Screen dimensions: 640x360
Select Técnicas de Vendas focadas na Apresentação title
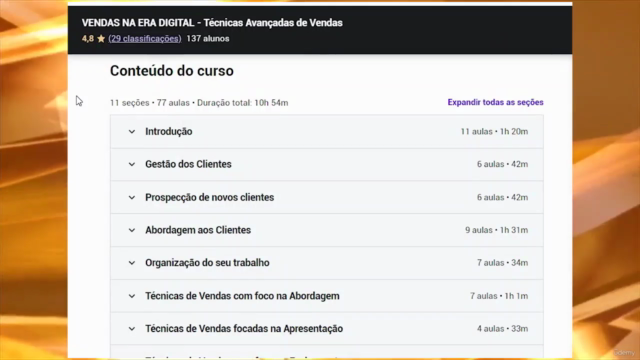tap(244, 328)
